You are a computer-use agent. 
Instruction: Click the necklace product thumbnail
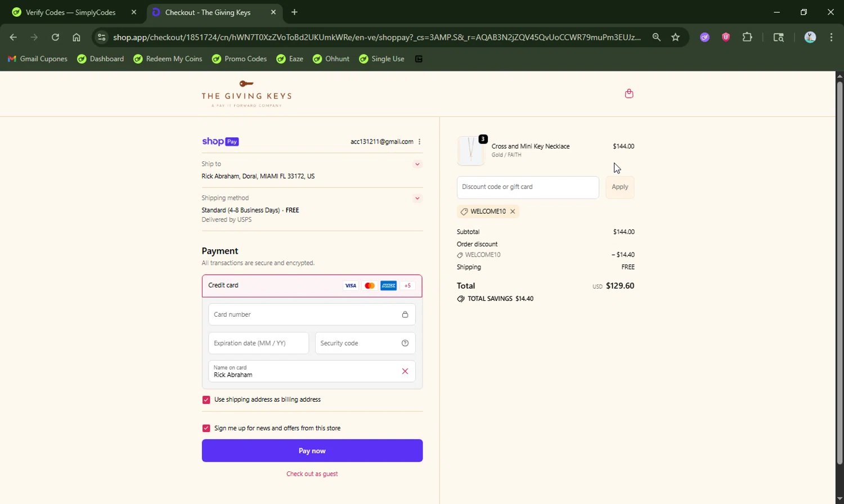click(471, 150)
